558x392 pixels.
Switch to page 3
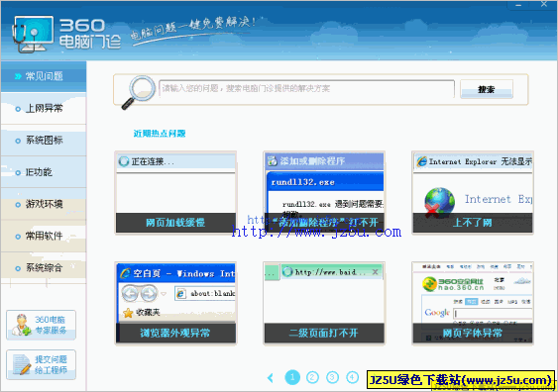click(332, 377)
